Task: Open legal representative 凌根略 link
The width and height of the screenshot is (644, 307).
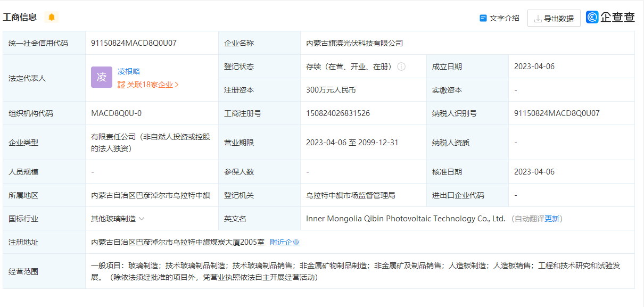Action: pos(129,71)
